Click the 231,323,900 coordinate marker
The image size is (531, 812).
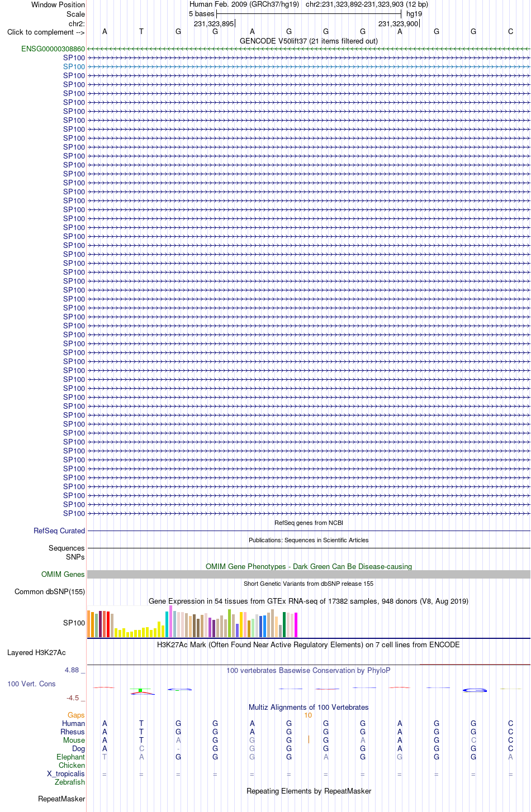tap(399, 24)
